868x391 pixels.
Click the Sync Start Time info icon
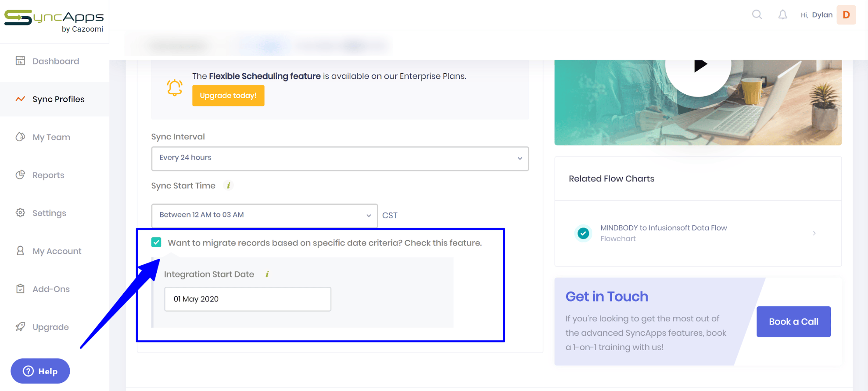[228, 185]
